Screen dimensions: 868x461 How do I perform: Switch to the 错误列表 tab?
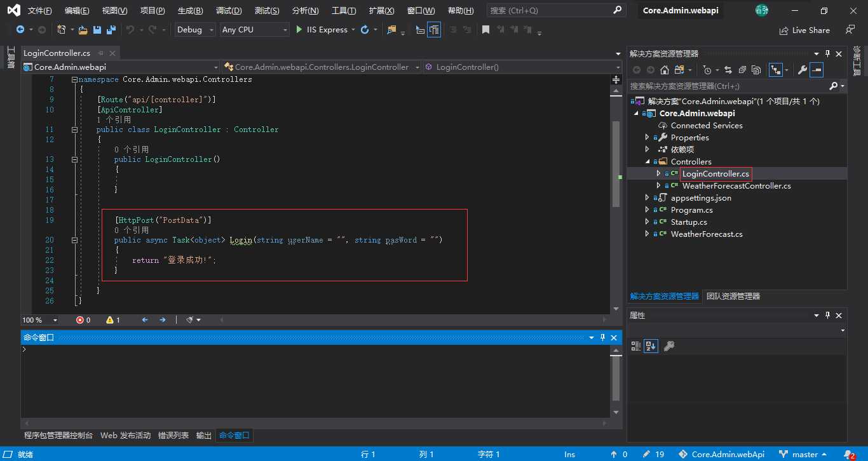tap(173, 436)
